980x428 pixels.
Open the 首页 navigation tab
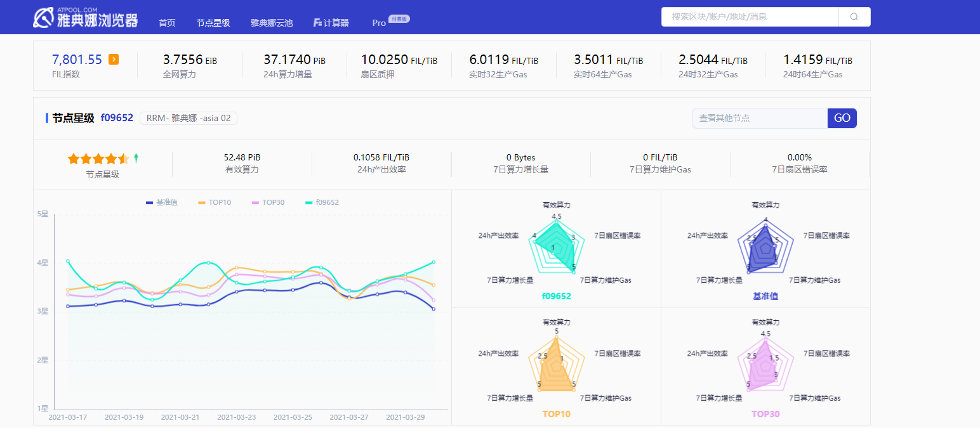(x=167, y=23)
